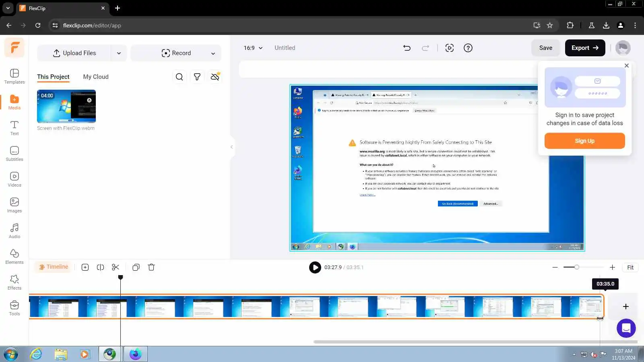Open the user account avatar
The width and height of the screenshot is (644, 362).
[623, 48]
